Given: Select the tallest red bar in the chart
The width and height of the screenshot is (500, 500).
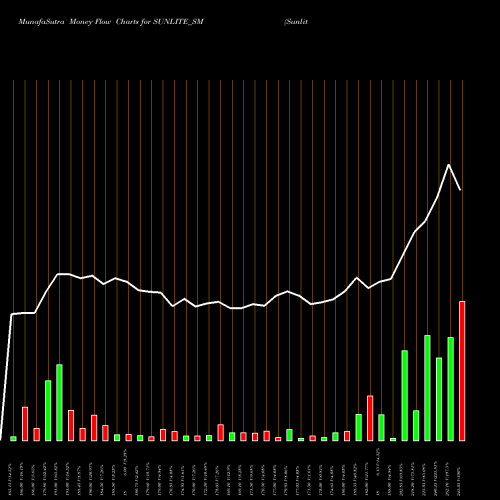Looking at the screenshot, I should point(462,371).
